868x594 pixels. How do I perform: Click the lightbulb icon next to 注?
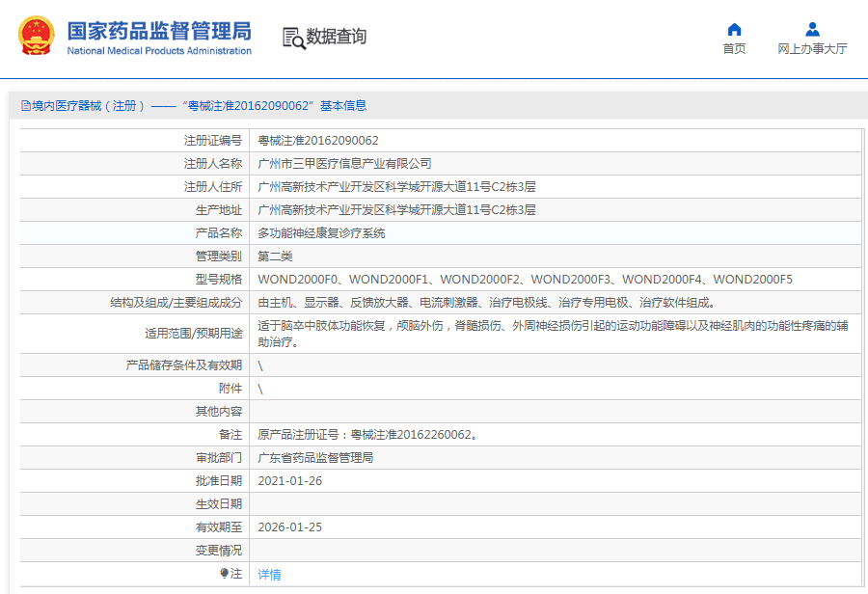click(225, 574)
